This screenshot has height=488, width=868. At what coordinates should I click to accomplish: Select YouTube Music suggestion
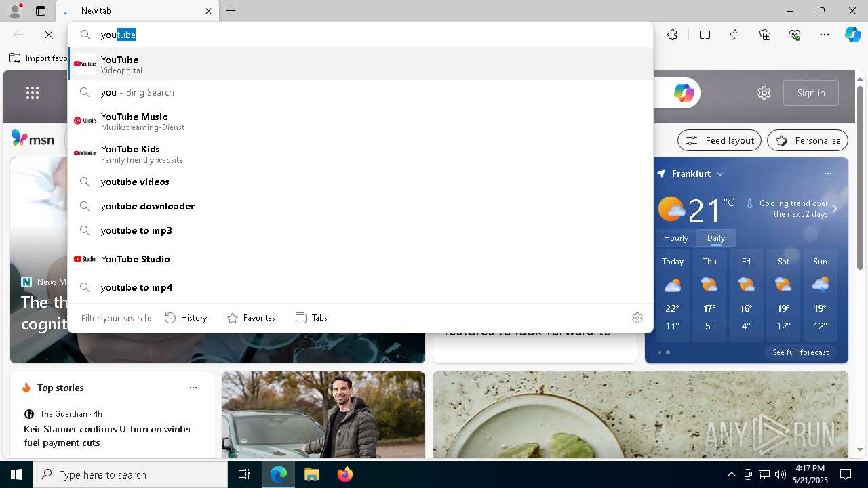pos(360,121)
